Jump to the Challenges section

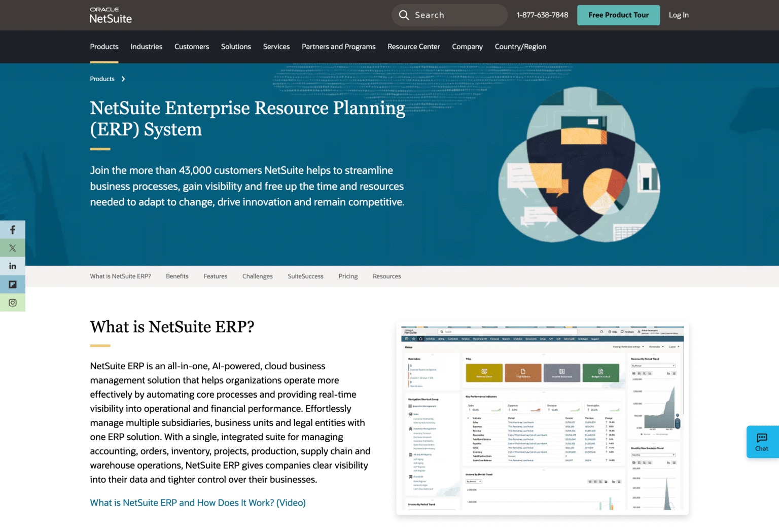(258, 276)
